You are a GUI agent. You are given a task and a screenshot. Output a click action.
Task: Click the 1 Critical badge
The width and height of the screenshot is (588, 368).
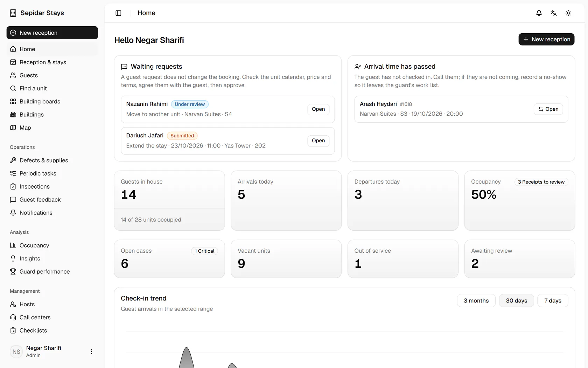click(204, 251)
